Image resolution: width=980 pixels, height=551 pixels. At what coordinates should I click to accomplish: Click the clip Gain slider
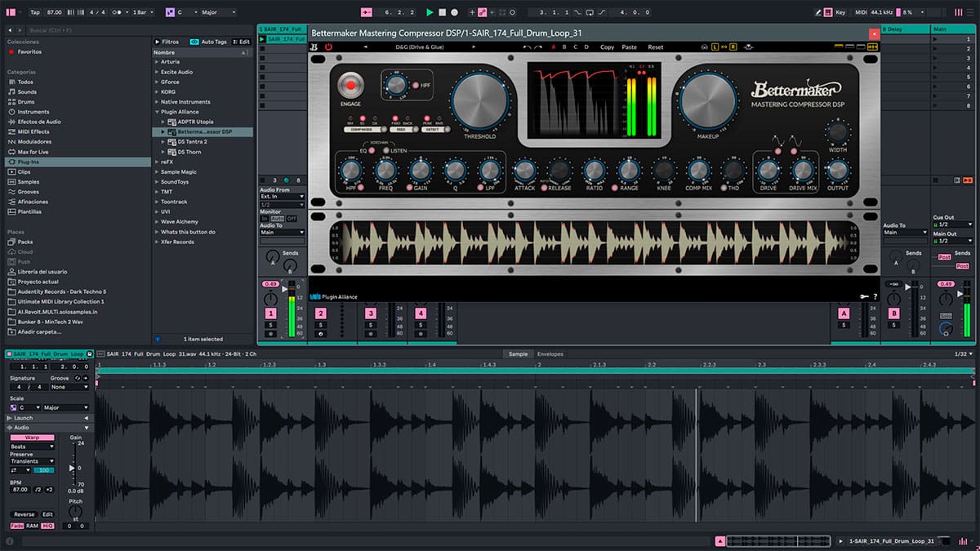73,467
